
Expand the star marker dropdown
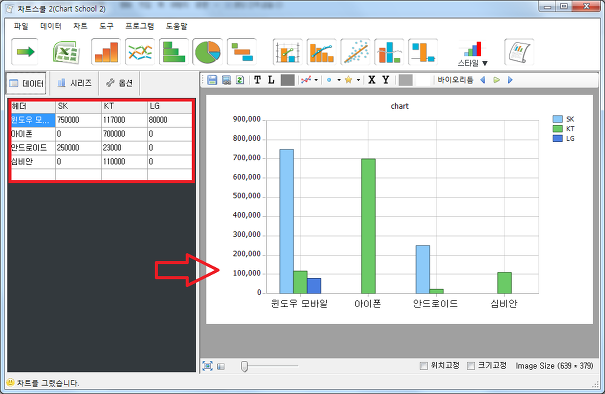358,80
